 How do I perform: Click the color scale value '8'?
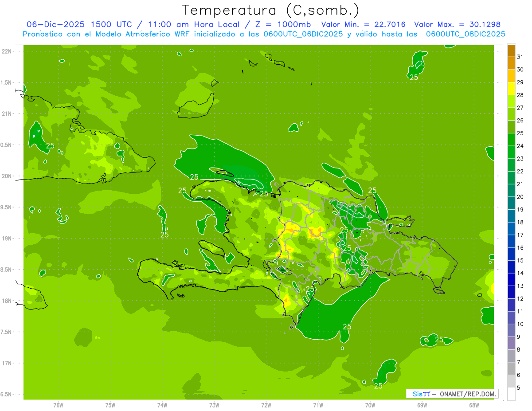click(x=519, y=349)
